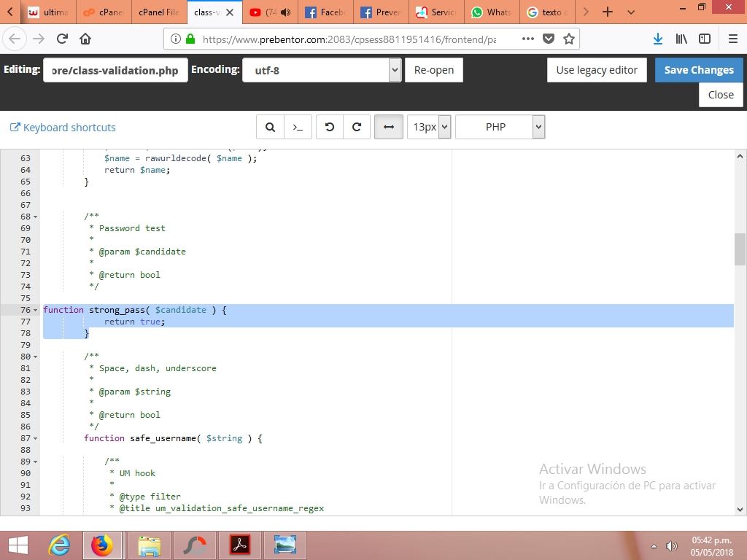Open the Library bookmarks icon
The height and width of the screenshot is (560, 747).
pos(681,39)
